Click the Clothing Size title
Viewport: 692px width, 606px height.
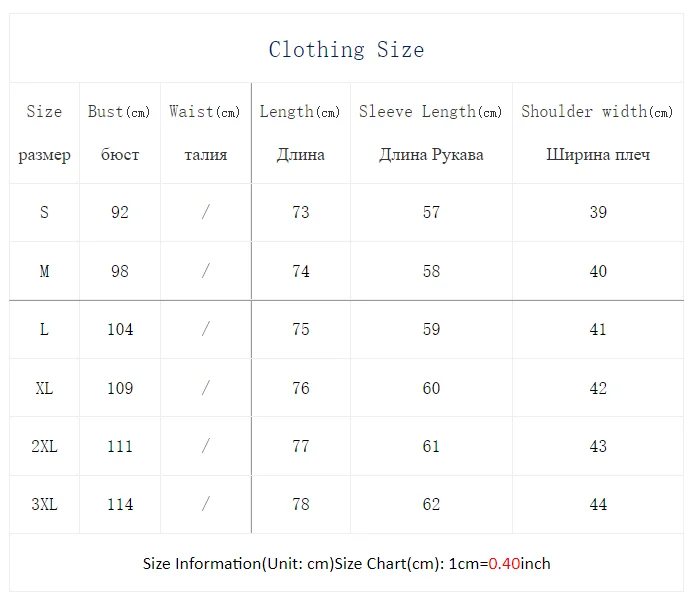click(x=346, y=50)
